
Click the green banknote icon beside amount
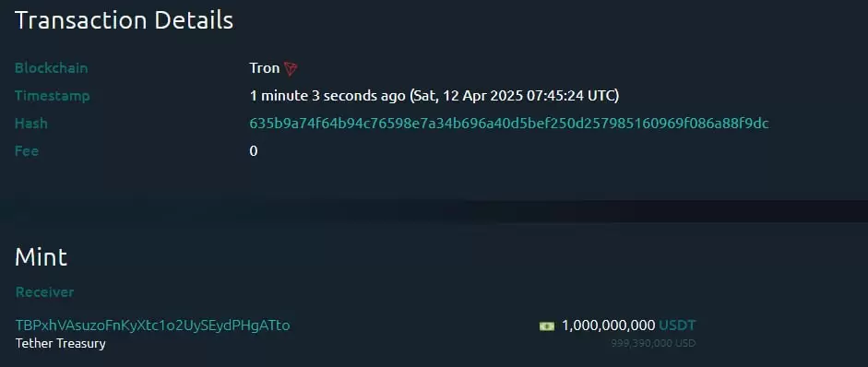click(546, 326)
